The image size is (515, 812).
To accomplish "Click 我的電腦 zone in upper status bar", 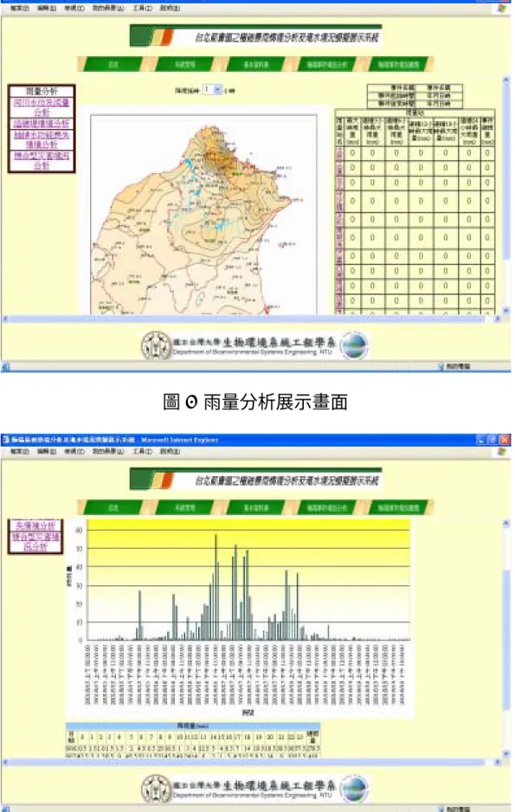I will (454, 367).
